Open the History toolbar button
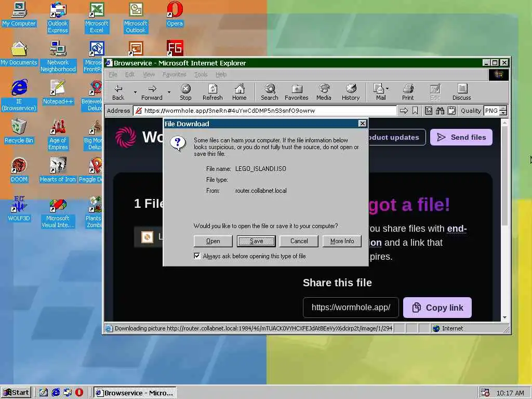The width and height of the screenshot is (532, 399). 351,92
